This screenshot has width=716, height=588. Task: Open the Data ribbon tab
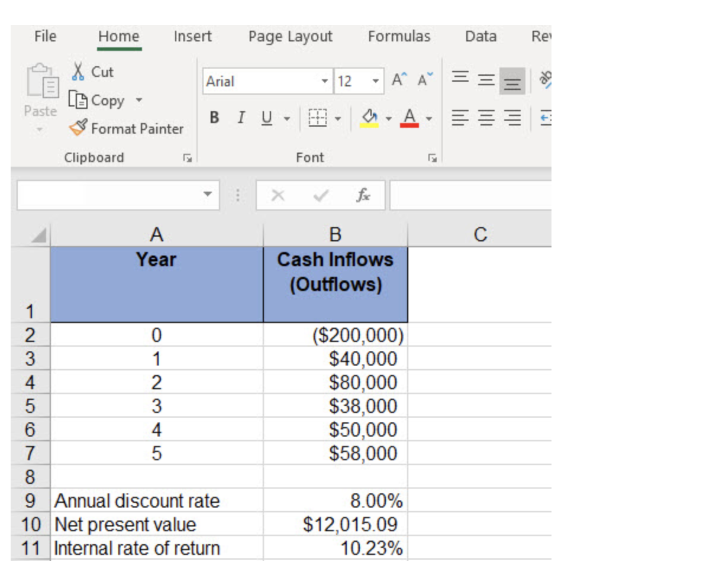click(480, 36)
